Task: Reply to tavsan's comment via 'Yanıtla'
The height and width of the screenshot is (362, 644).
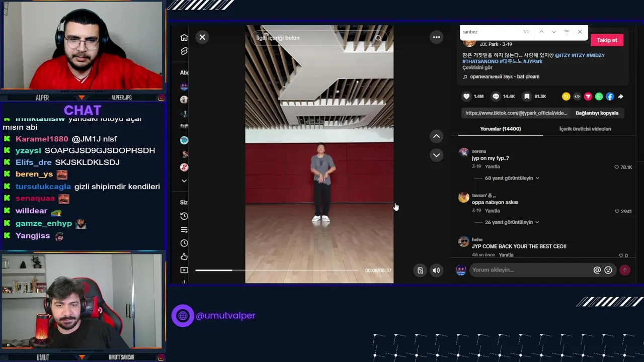Action: [x=492, y=211]
